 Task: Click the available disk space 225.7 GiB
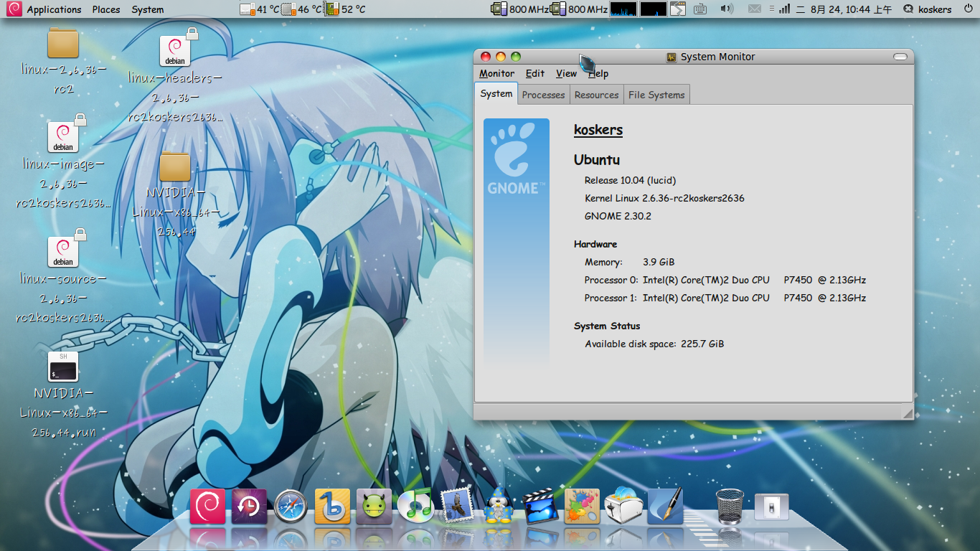coord(654,344)
